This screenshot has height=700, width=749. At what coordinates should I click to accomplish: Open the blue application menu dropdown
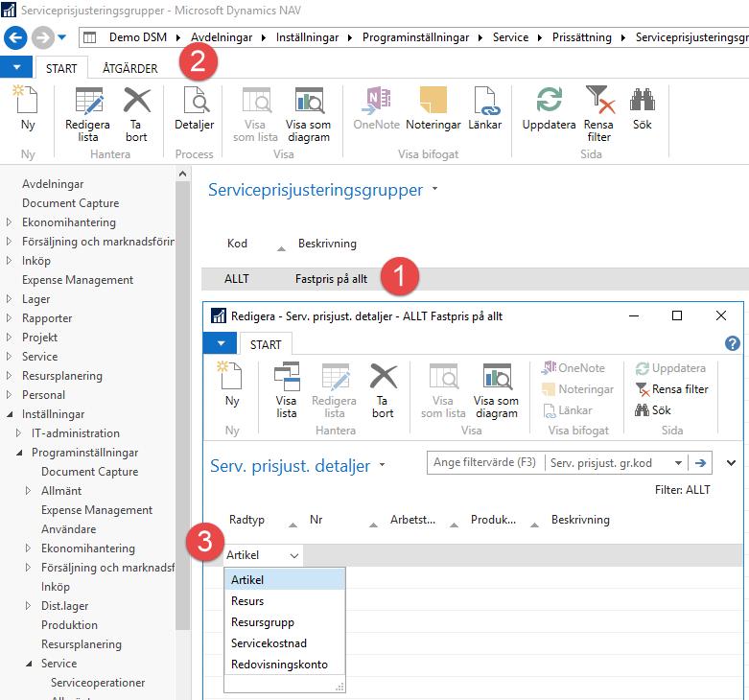point(16,67)
